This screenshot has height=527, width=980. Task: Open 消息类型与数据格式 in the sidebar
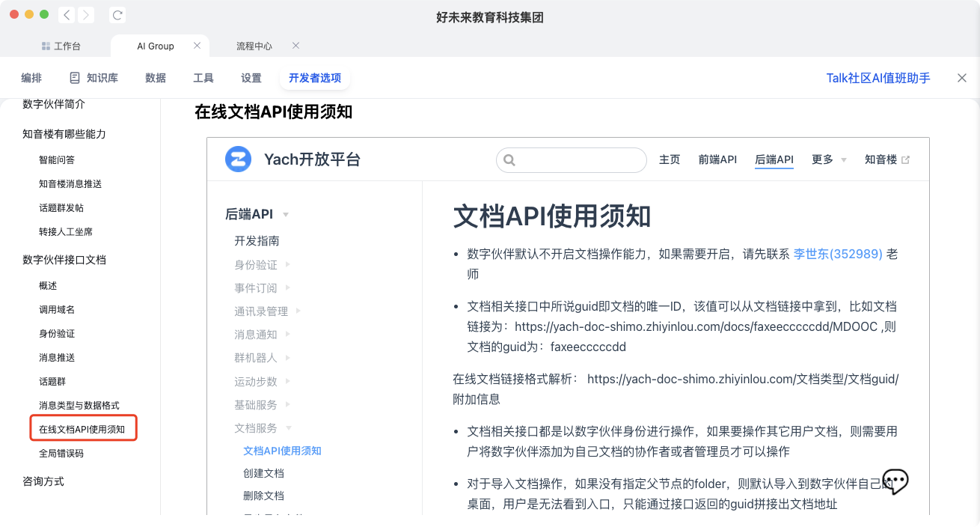(x=79, y=405)
